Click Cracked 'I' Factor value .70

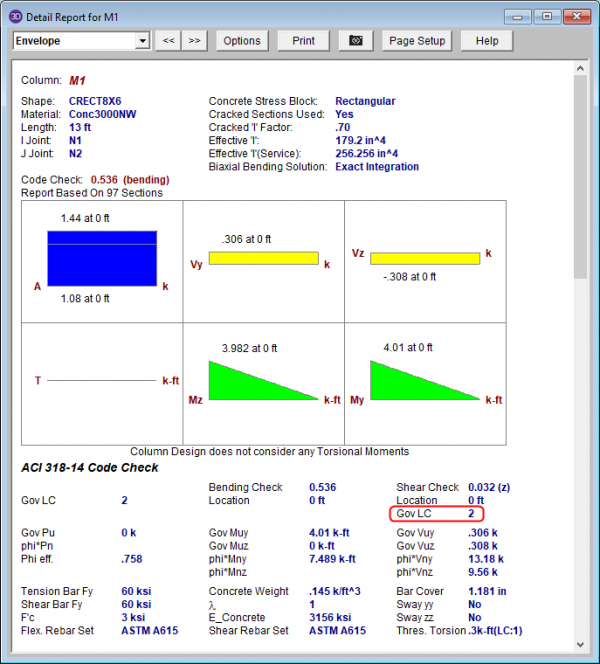[x=343, y=127]
